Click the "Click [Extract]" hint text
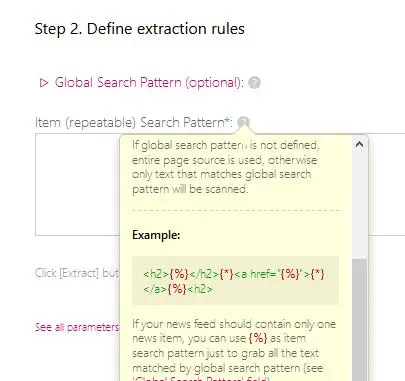 (x=77, y=273)
